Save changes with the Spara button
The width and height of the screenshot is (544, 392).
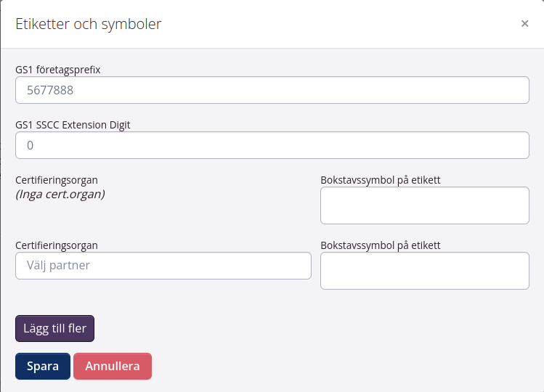tap(42, 367)
